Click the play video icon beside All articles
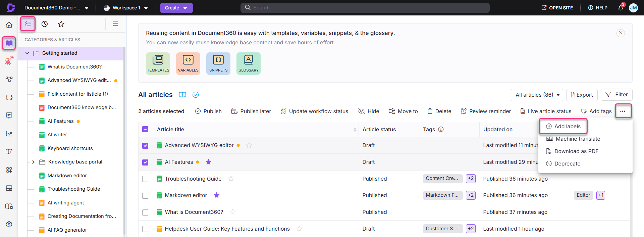The width and height of the screenshot is (644, 237). 196,95
